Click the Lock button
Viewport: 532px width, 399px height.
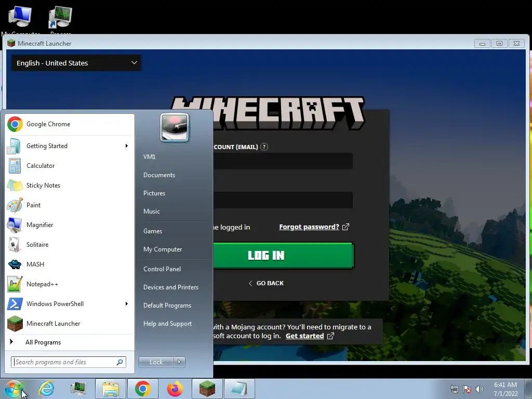[156, 362]
